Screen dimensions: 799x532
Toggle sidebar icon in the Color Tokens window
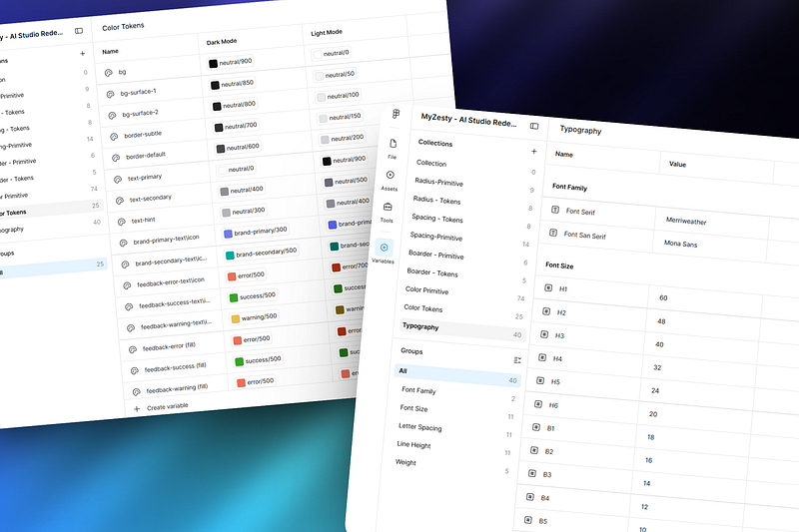pos(79,31)
